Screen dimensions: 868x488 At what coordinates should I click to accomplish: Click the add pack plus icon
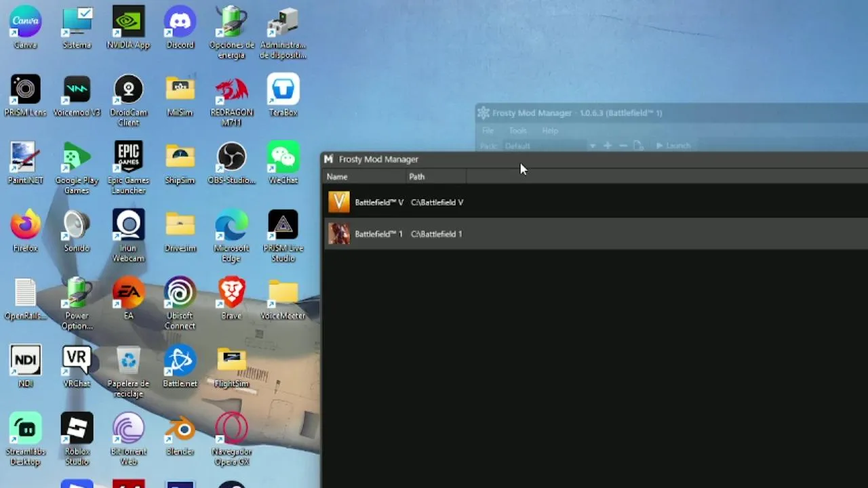tap(607, 146)
